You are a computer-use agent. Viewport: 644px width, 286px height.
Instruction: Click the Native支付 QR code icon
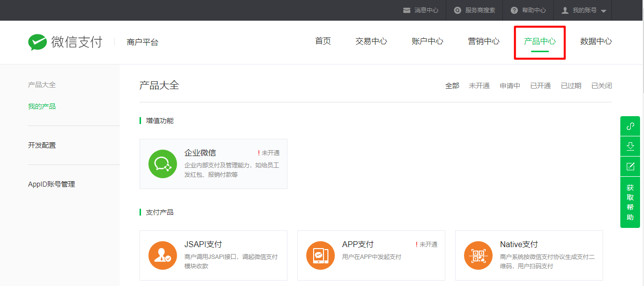[478, 255]
